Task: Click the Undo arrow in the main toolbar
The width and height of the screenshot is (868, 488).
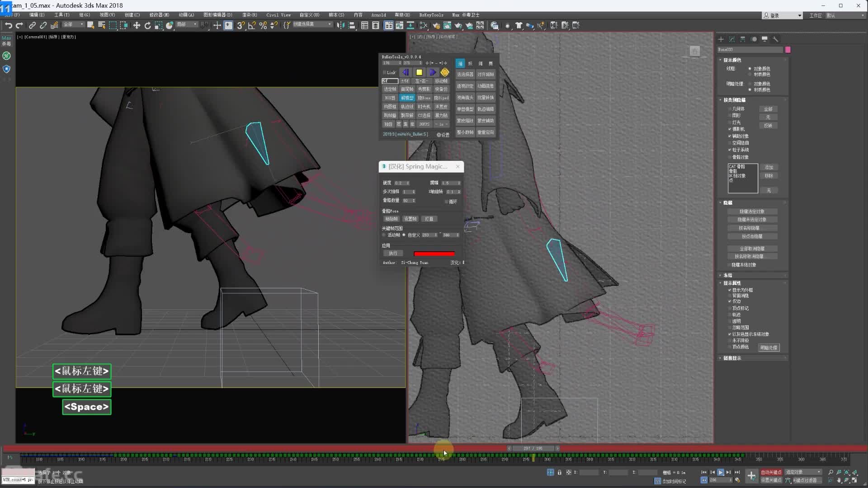Action: click(x=8, y=25)
